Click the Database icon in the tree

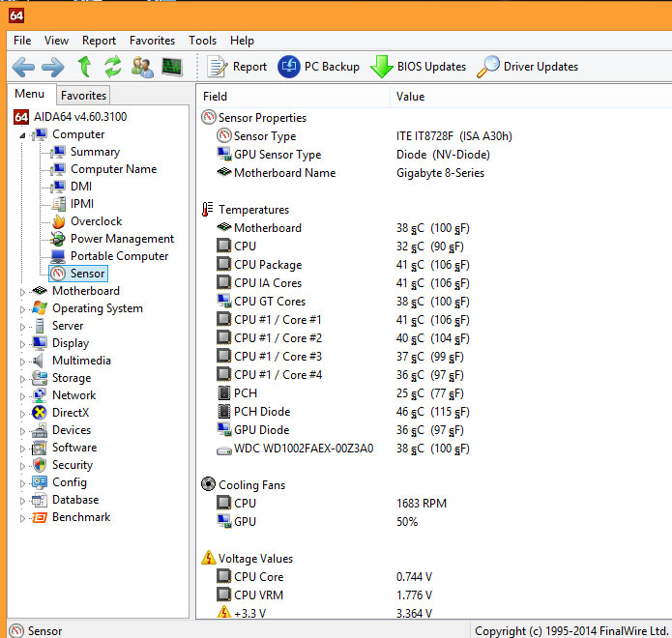(40, 500)
